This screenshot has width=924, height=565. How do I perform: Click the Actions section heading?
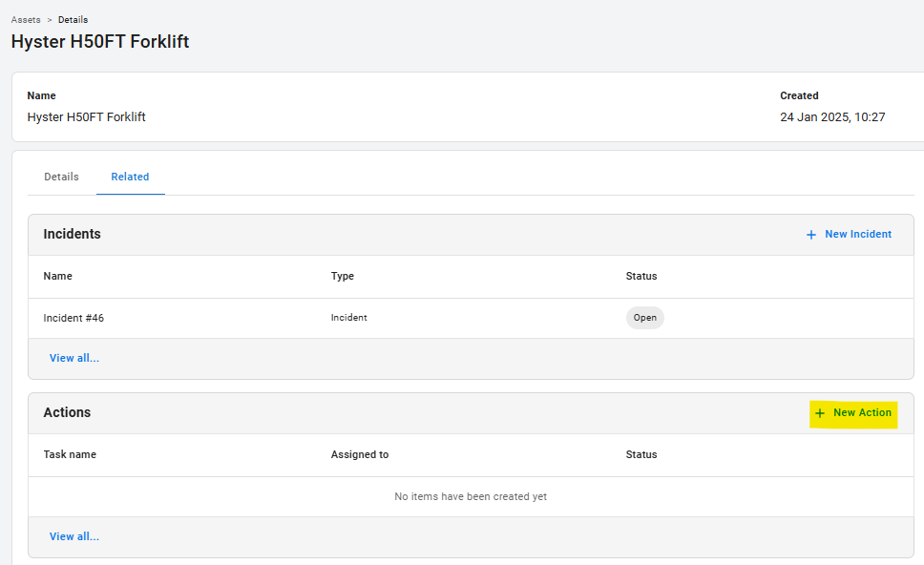click(67, 412)
